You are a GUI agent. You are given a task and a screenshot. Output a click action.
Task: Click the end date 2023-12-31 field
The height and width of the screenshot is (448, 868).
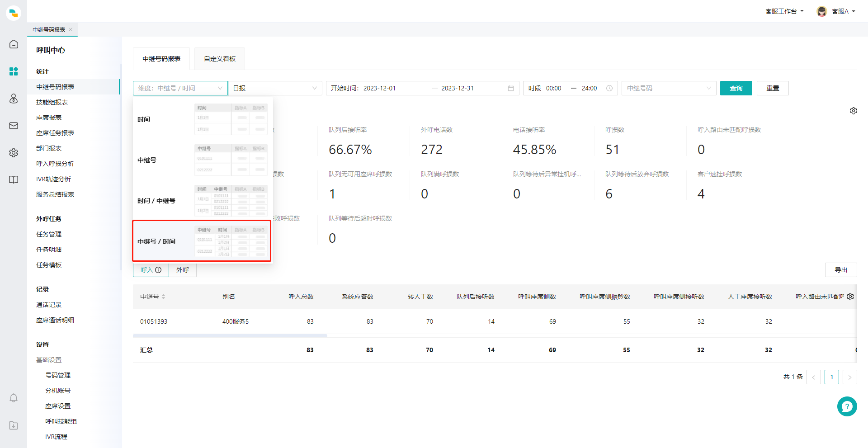[x=458, y=88]
